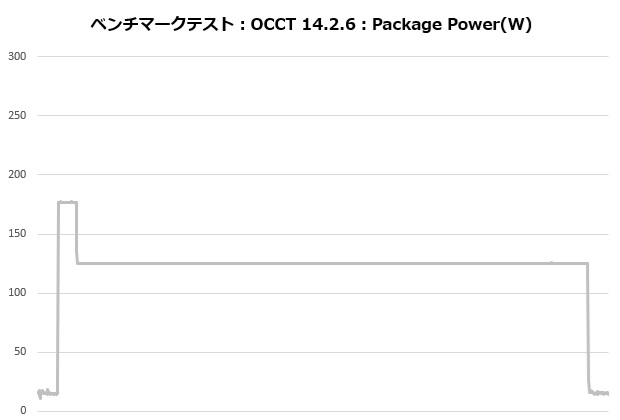Select the 50 y-axis label
Viewport: 620px width, 420px height.
click(20, 352)
